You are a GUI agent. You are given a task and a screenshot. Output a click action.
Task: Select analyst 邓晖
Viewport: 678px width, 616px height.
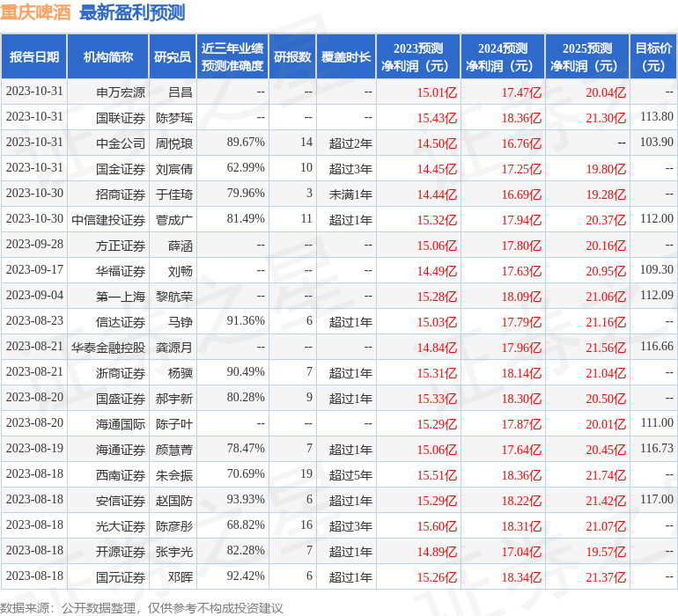point(181,577)
